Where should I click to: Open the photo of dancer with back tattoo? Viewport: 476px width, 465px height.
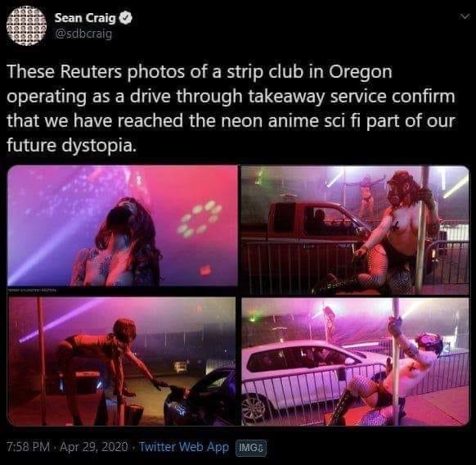coord(123,225)
